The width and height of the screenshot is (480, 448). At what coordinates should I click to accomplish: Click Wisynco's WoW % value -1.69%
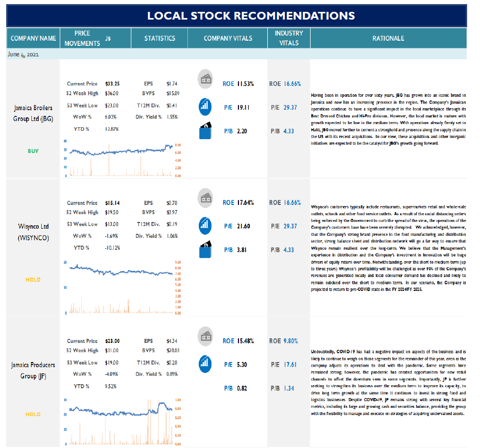click(x=111, y=236)
